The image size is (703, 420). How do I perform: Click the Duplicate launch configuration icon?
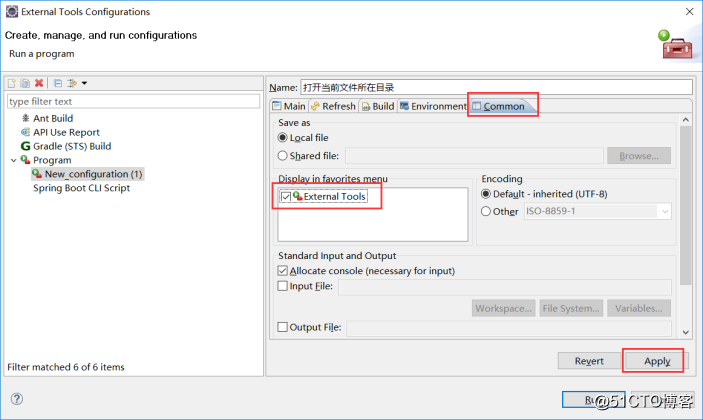click(25, 83)
